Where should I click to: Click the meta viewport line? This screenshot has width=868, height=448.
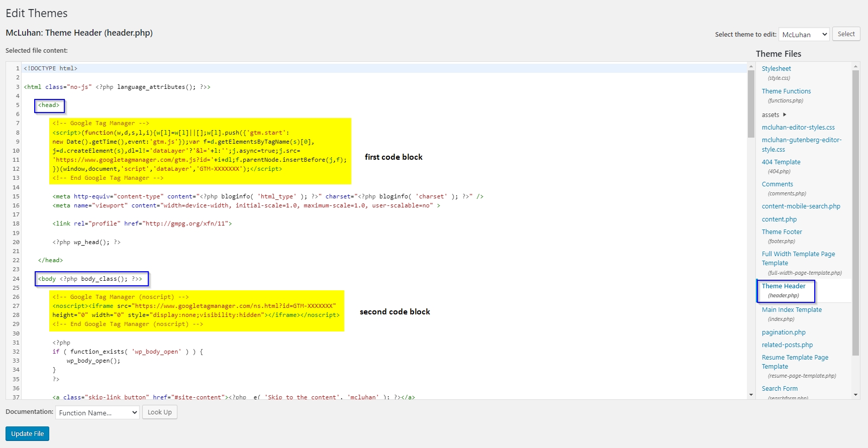point(246,206)
